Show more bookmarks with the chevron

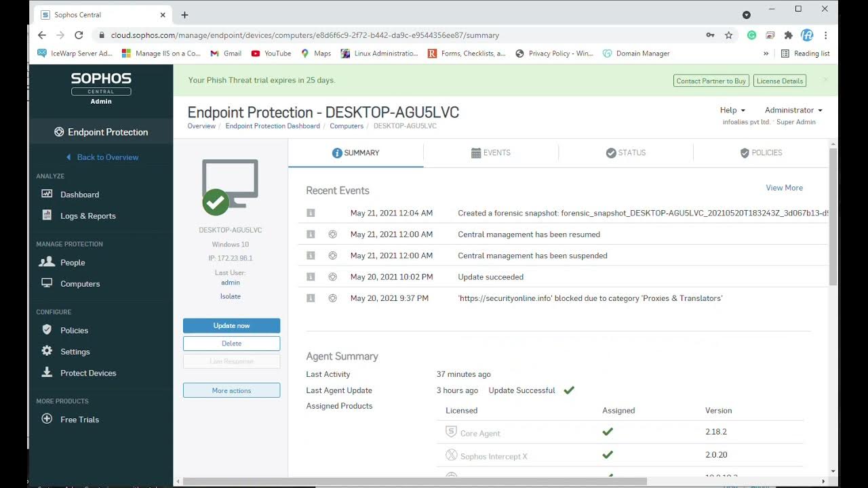click(766, 54)
